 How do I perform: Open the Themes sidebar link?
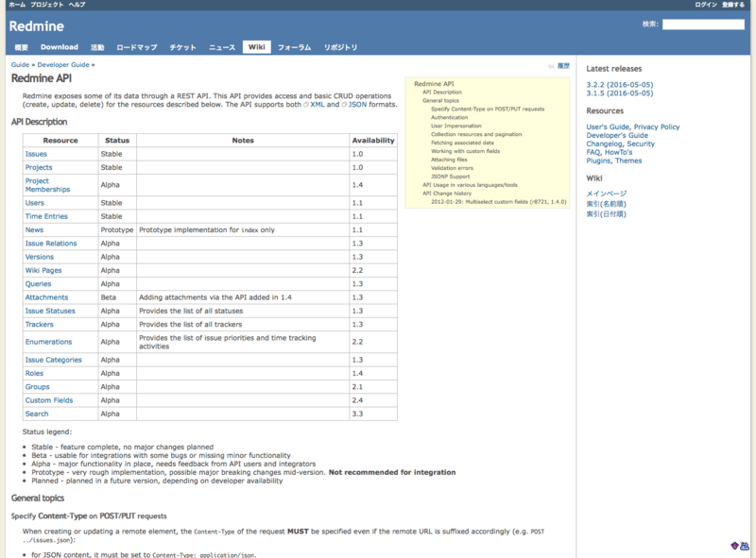[x=628, y=161]
